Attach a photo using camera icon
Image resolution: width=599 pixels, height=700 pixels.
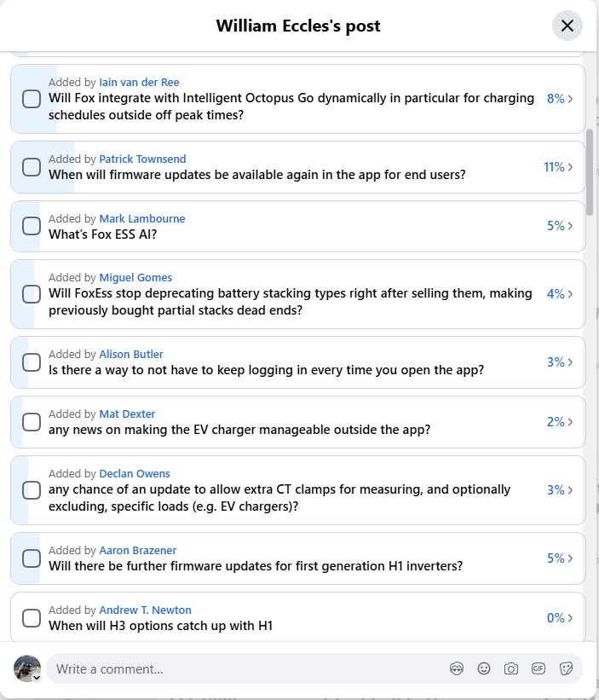click(511, 668)
